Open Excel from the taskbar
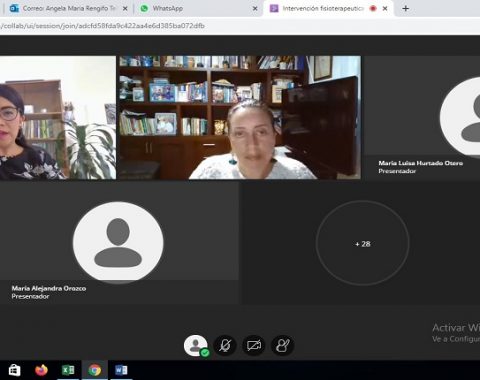This screenshot has height=380, width=480. tap(68, 370)
